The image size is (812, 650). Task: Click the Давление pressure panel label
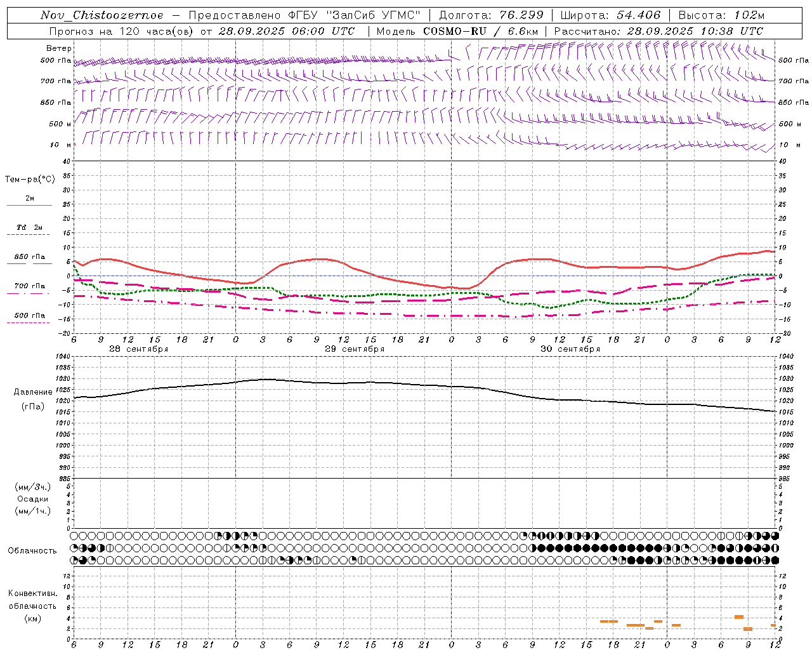(x=33, y=392)
